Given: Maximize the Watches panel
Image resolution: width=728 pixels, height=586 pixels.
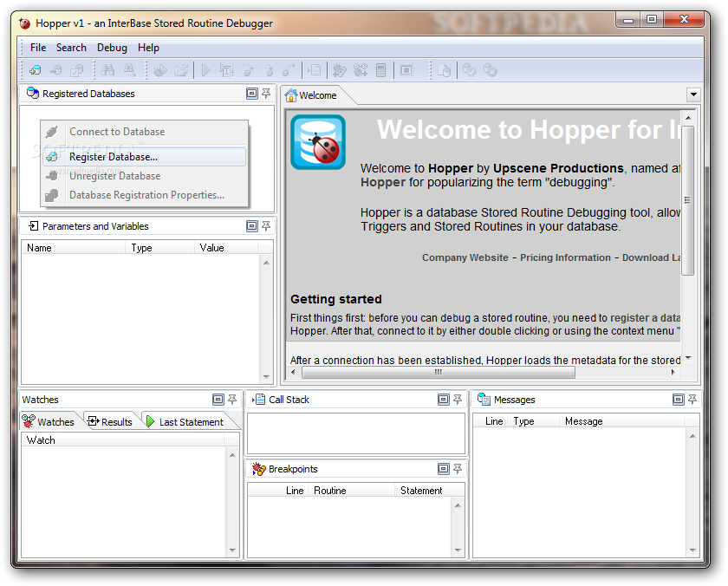Looking at the screenshot, I should [218, 400].
